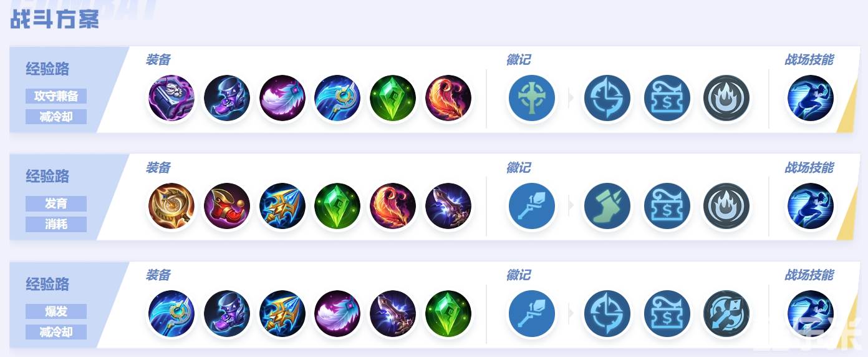Click the purple spellbook item in the first build
This screenshot has height=357, width=868.
coord(171,99)
